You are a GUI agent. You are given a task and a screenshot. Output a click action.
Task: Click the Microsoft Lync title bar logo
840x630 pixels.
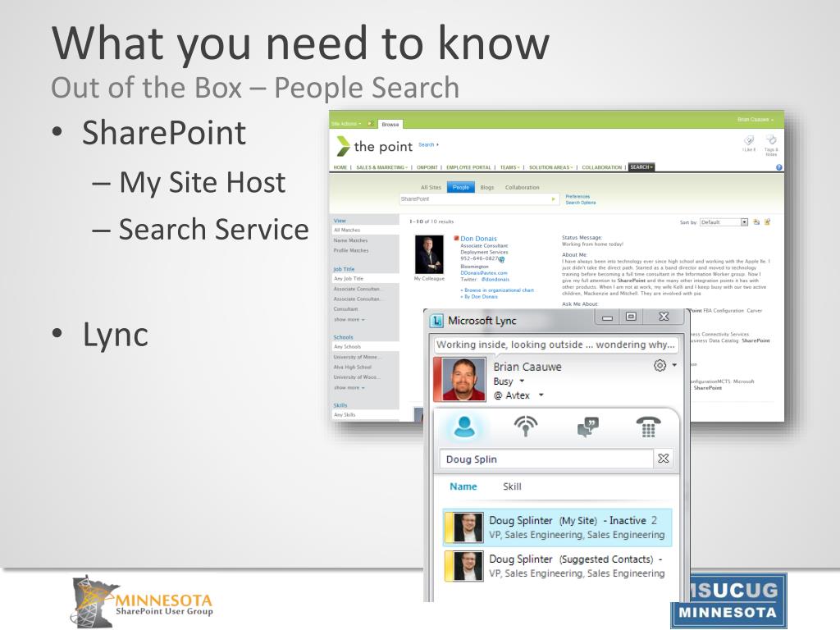point(436,321)
